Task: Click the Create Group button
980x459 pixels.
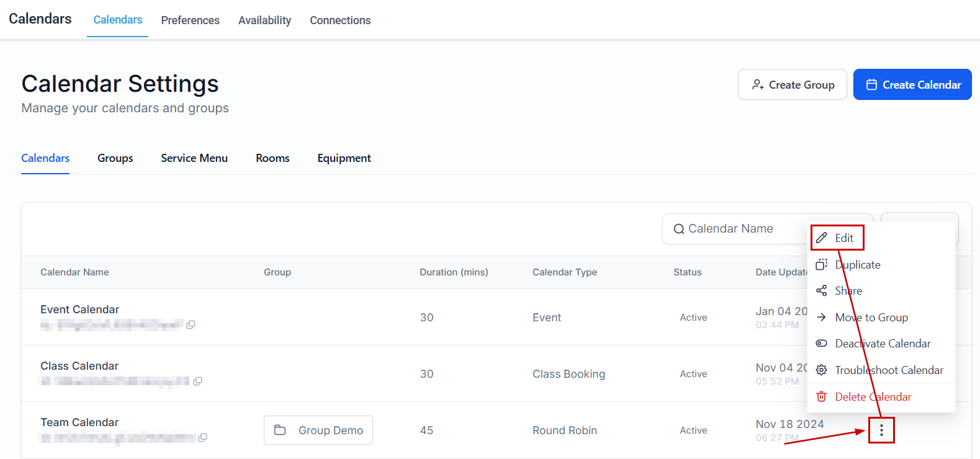Action: (x=792, y=85)
